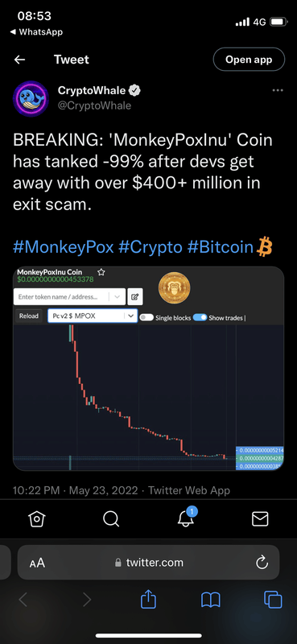Tap the Safari share icon
The image size is (297, 644).
click(x=148, y=600)
